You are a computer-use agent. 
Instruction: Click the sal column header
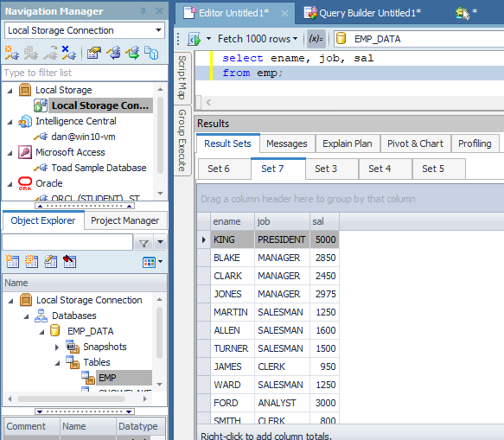click(324, 221)
